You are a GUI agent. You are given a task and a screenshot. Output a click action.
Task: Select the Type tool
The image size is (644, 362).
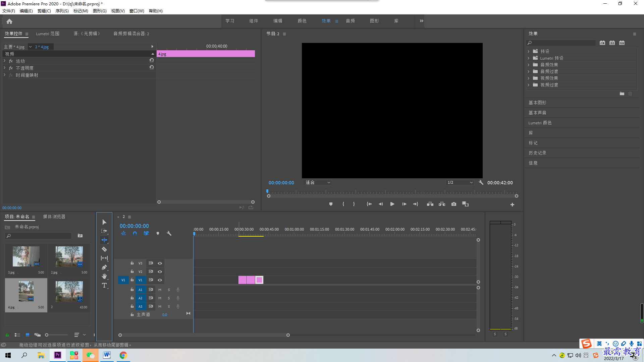coord(104,285)
